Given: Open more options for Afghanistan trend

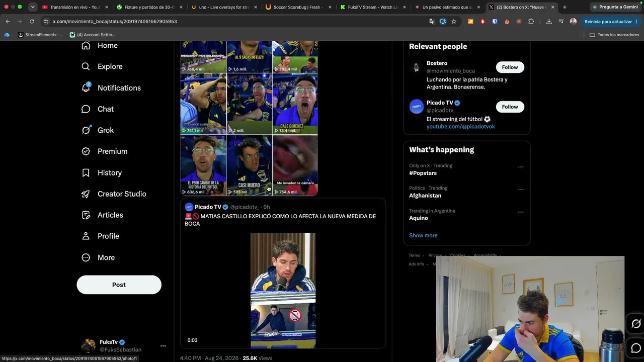Looking at the screenshot, I should tap(521, 190).
